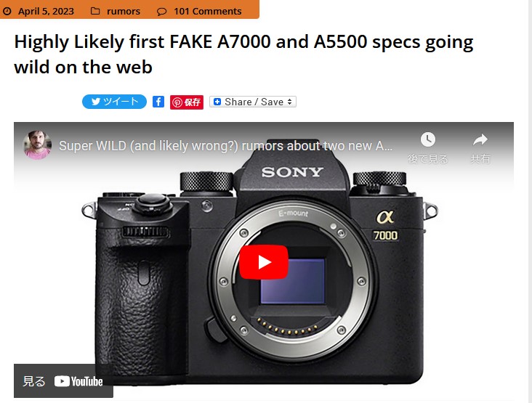Click the comment bubble icon
This screenshot has height=403, width=532.
tap(161, 12)
